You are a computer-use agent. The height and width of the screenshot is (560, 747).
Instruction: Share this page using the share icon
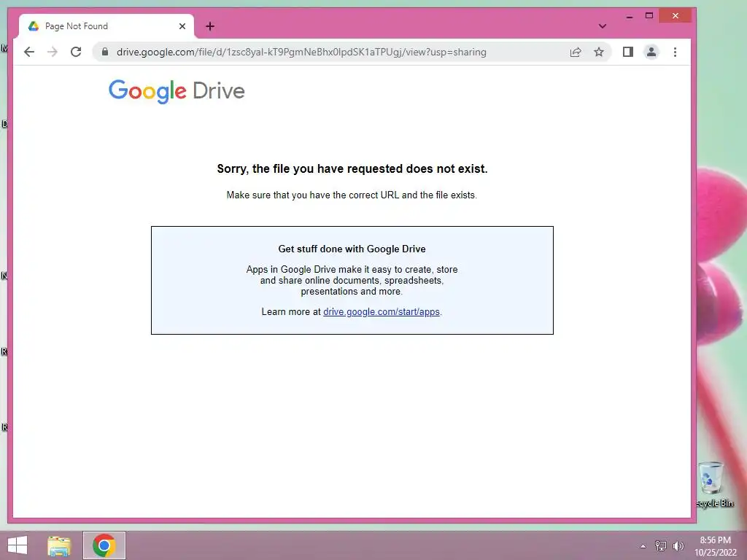tap(576, 52)
